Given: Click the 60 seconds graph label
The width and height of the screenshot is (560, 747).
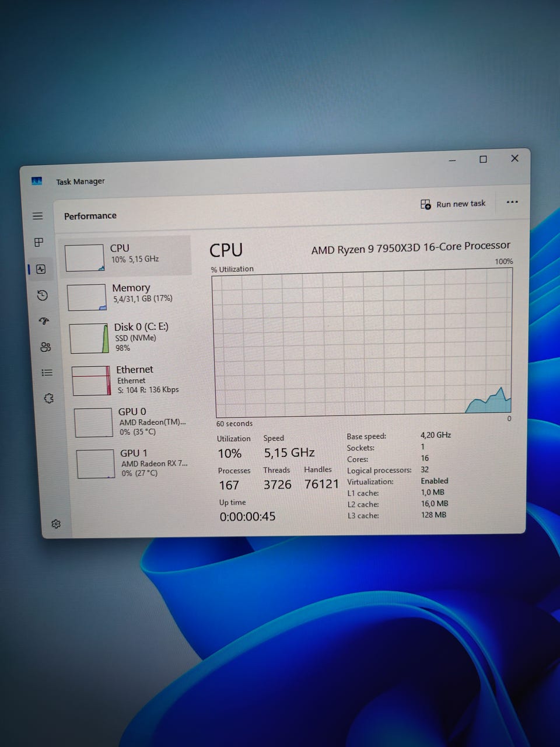Looking at the screenshot, I should [x=235, y=424].
